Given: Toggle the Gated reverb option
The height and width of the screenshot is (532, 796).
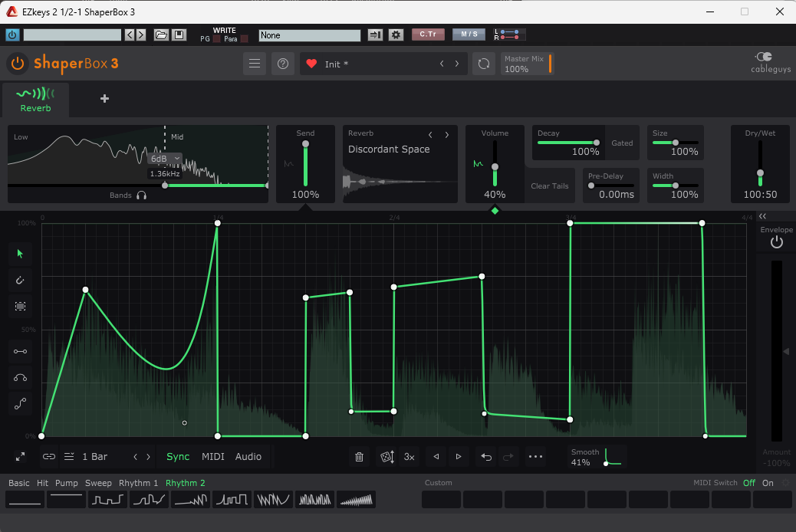Looking at the screenshot, I should (622, 143).
